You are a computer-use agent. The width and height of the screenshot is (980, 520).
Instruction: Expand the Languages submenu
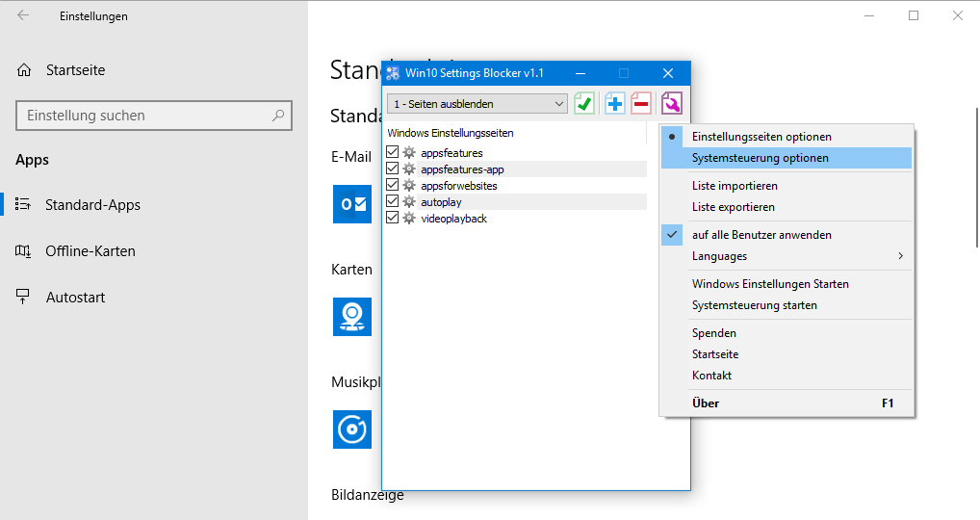tap(787, 256)
